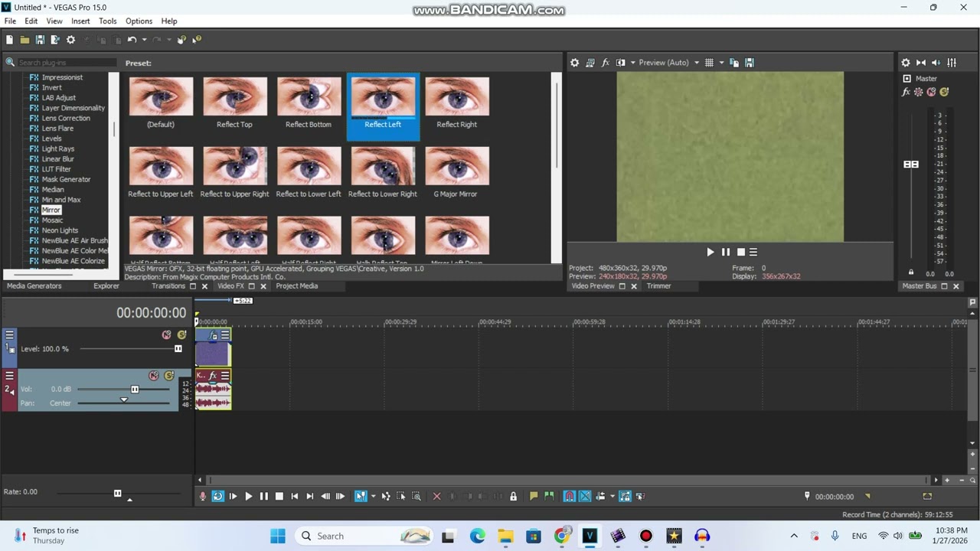
Task: Undo the last action
Action: click(132, 40)
